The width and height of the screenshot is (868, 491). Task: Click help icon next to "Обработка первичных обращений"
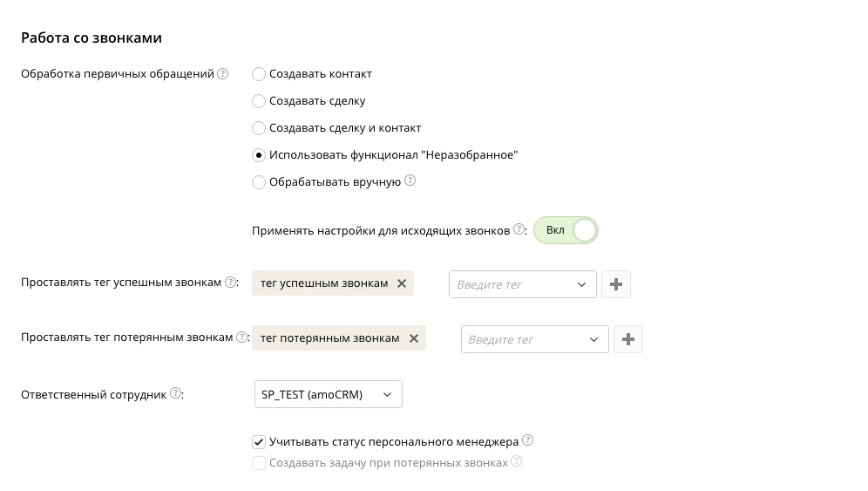pos(223,74)
